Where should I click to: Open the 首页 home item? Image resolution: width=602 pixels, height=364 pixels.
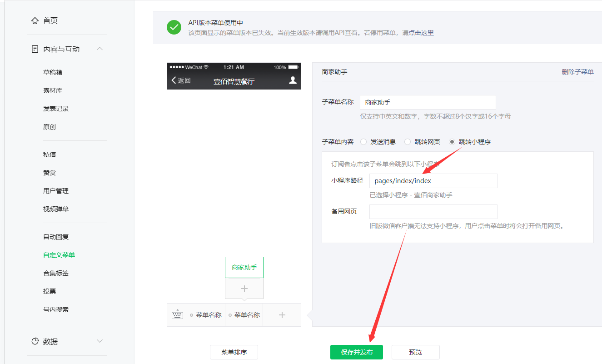(x=50, y=20)
